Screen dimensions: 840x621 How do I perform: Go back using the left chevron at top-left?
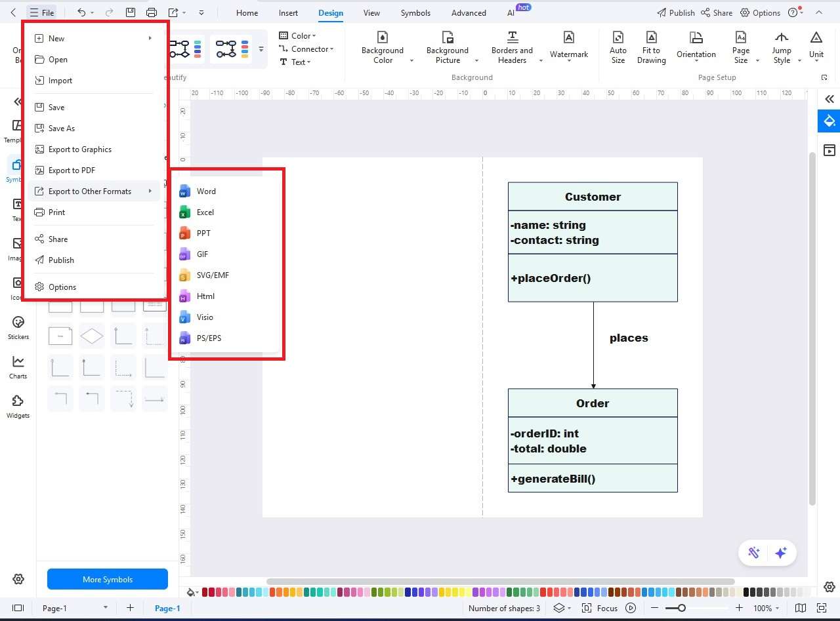(13, 12)
